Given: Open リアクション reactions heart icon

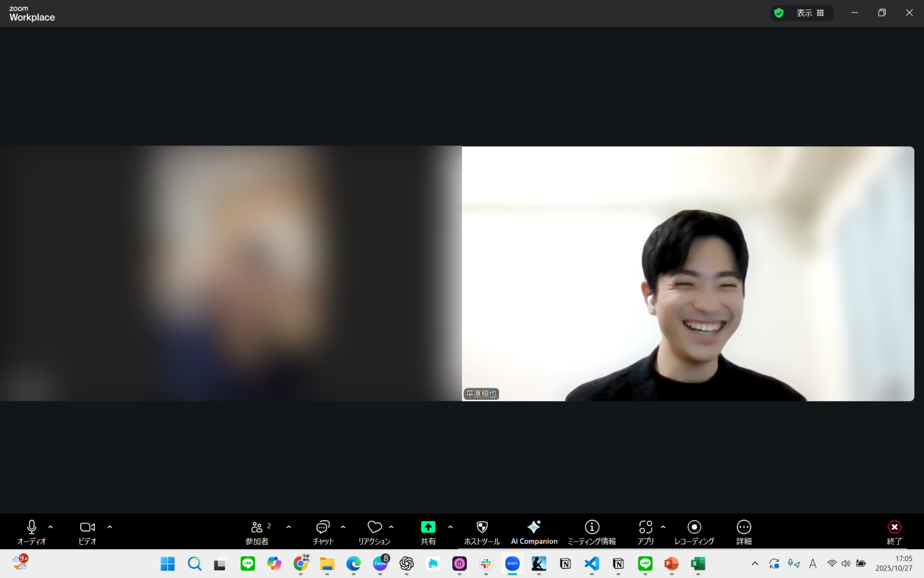Looking at the screenshot, I should [x=374, y=527].
